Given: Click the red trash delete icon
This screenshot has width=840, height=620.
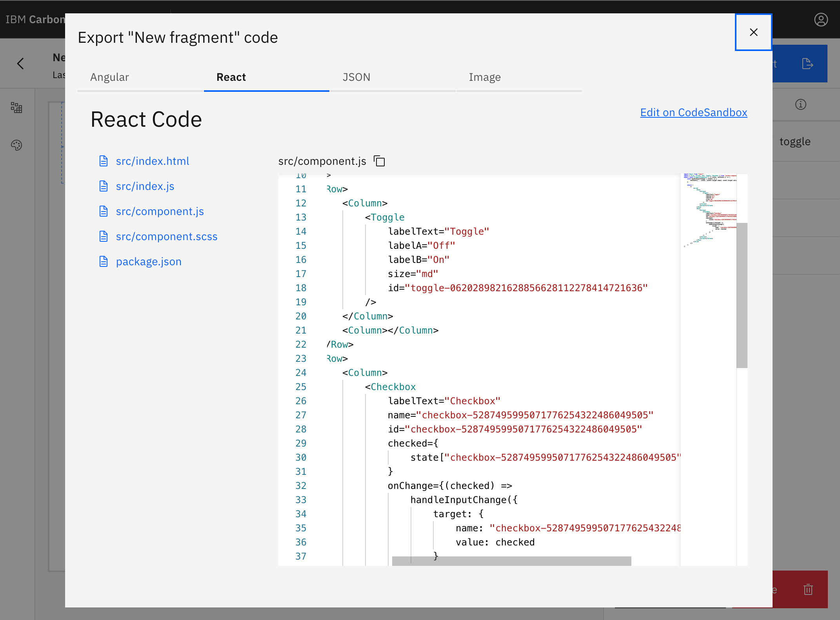Looking at the screenshot, I should pos(807,589).
